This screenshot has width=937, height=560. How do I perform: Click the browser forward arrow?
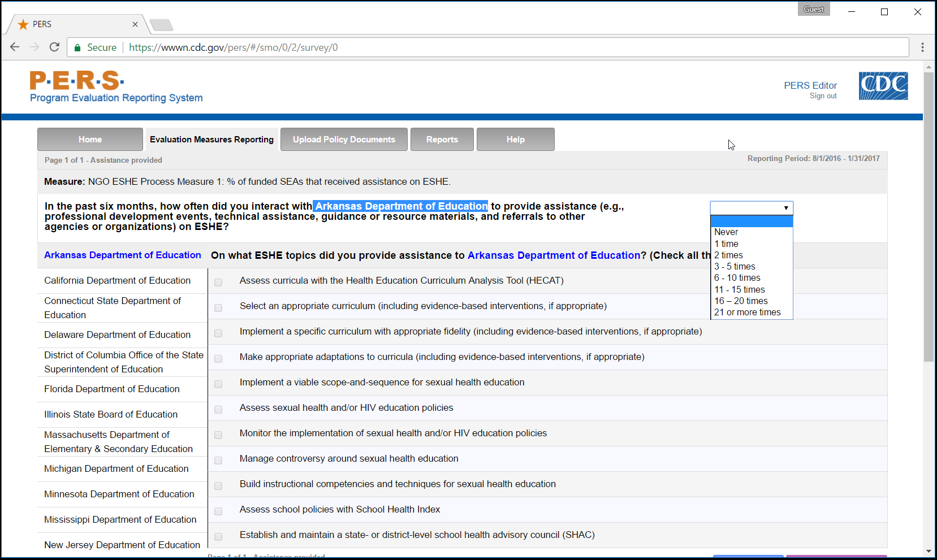[x=34, y=47]
